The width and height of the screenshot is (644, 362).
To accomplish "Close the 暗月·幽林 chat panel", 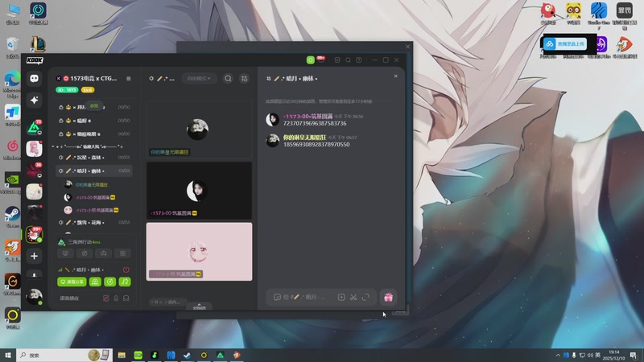I will point(396,76).
